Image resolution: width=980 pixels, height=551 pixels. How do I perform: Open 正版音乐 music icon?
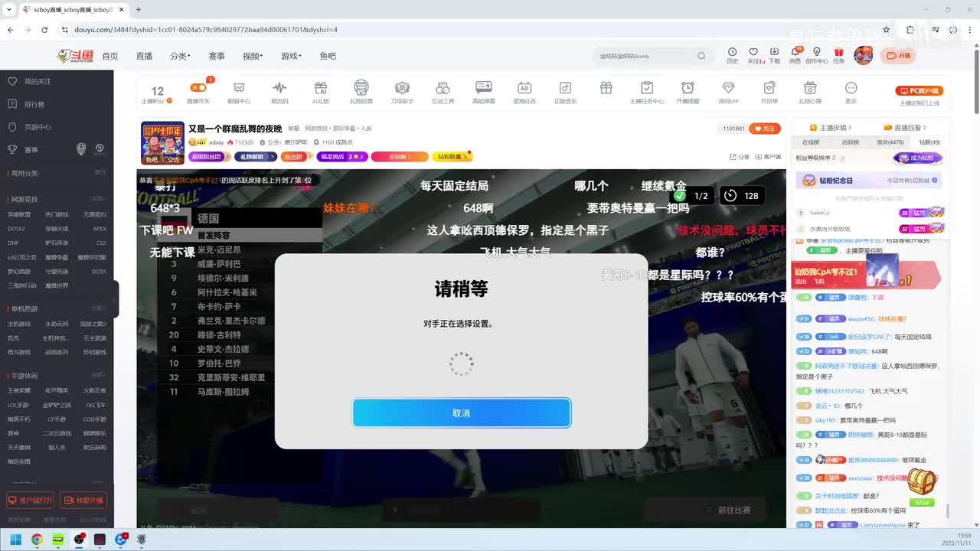pyautogui.click(x=565, y=88)
